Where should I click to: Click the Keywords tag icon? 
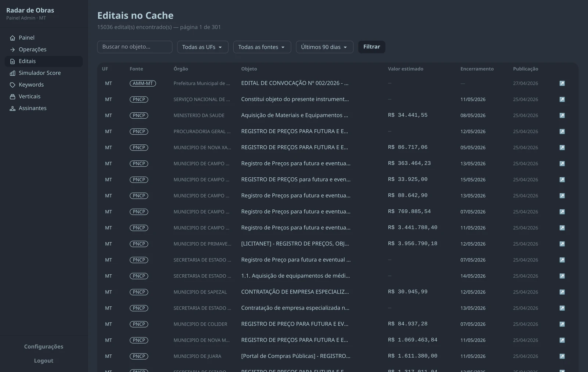(x=12, y=85)
